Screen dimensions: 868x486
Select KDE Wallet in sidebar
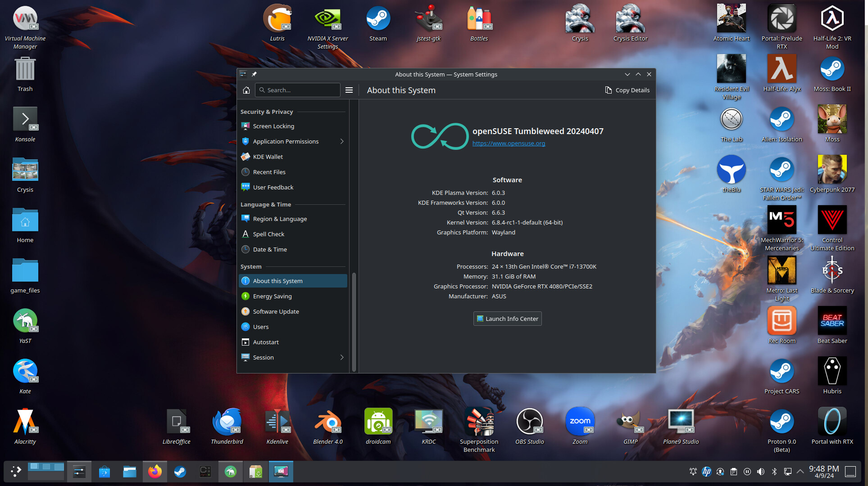(x=268, y=157)
